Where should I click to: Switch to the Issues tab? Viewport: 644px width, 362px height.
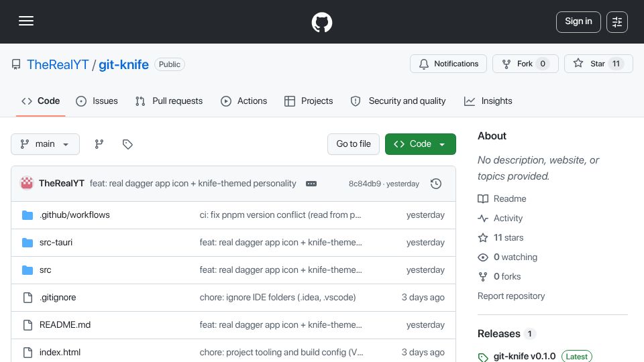pyautogui.click(x=97, y=101)
